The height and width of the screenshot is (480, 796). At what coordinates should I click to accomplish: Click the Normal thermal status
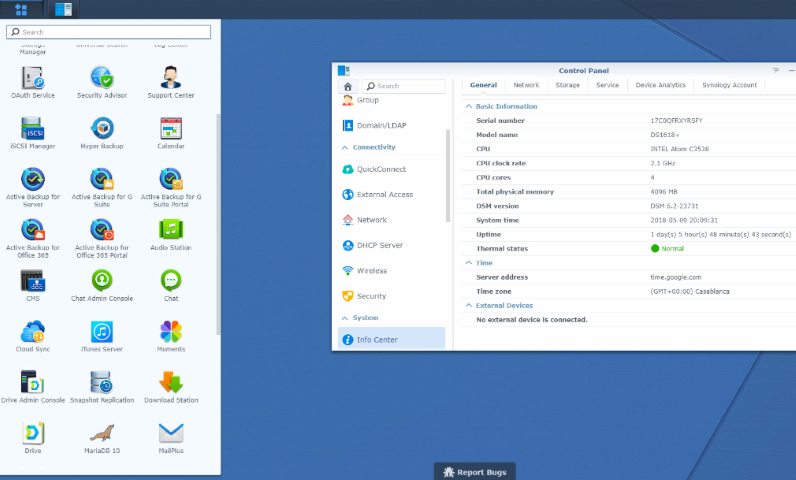pyautogui.click(x=668, y=249)
